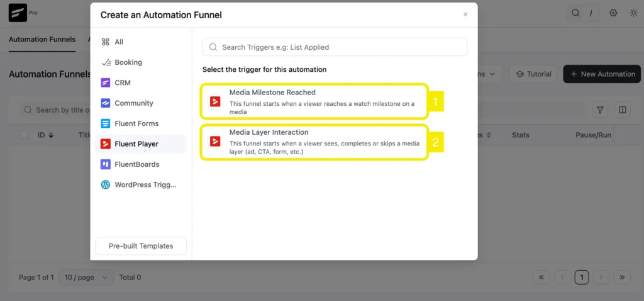
Task: Open the filter funnel icon
Action: [x=599, y=110]
